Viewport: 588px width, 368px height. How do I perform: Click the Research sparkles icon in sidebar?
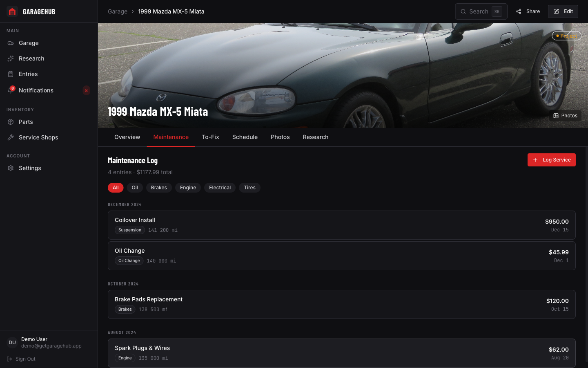point(11,58)
